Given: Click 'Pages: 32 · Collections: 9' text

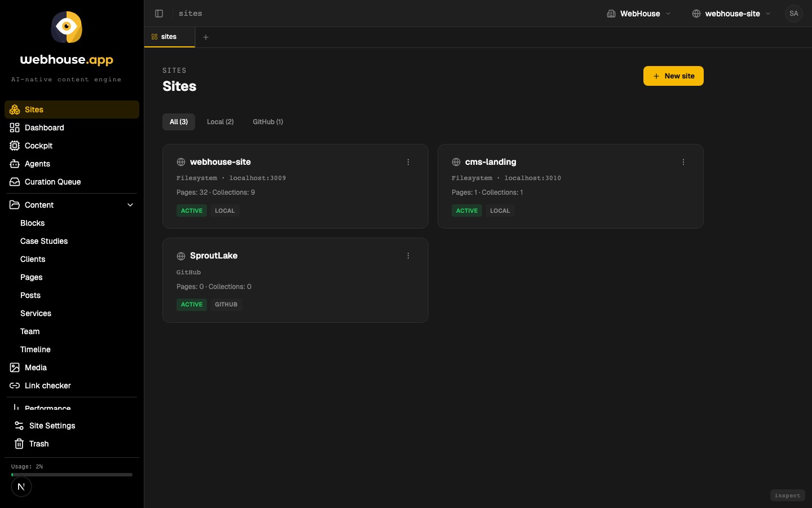Looking at the screenshot, I should (x=215, y=192).
